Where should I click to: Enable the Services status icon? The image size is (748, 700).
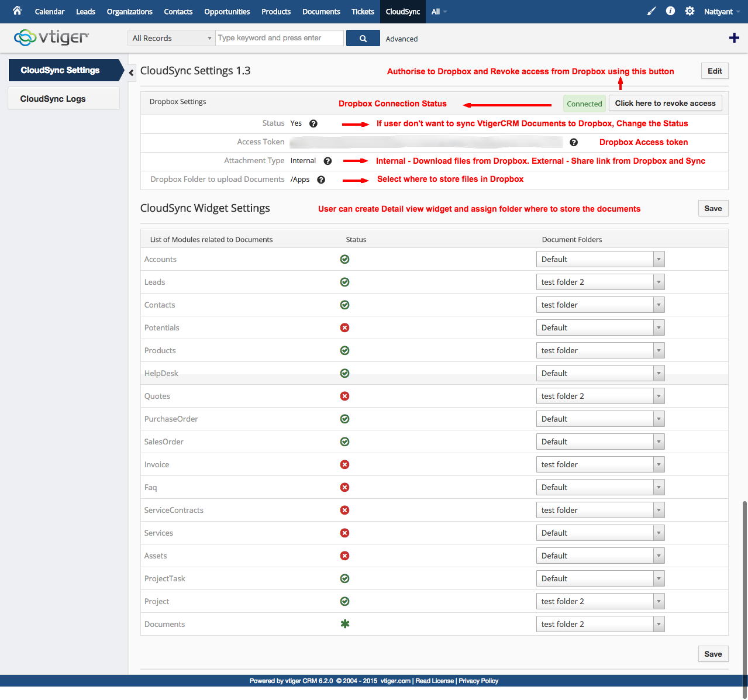point(345,533)
